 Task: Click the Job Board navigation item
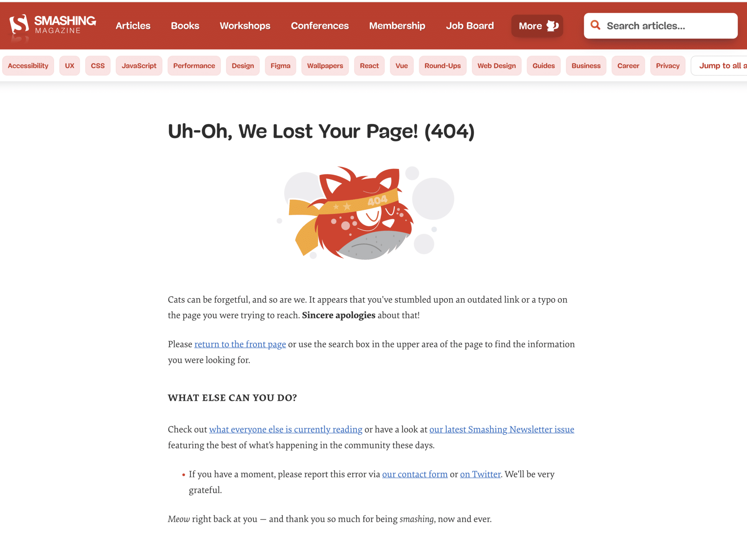click(469, 25)
